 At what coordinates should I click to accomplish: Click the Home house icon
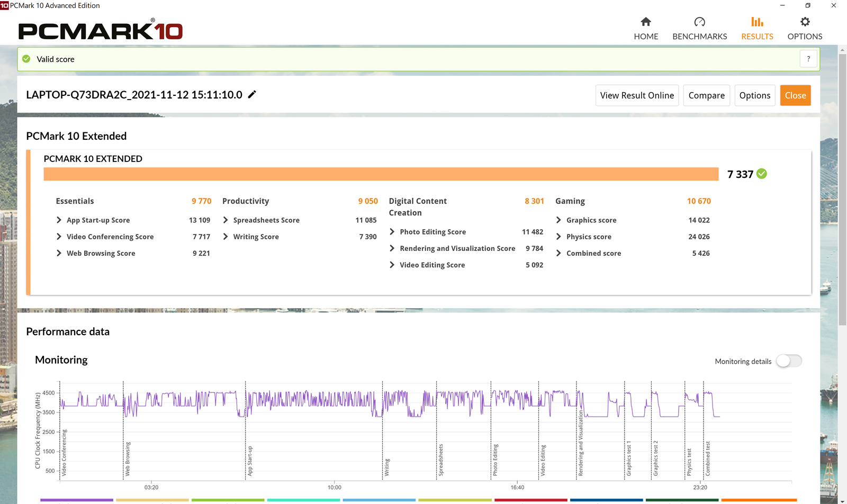click(646, 22)
